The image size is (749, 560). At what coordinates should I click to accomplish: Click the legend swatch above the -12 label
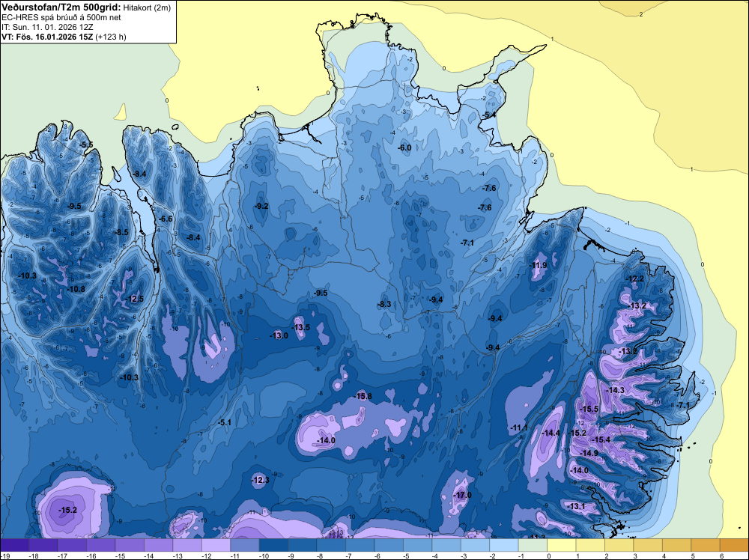point(216,545)
